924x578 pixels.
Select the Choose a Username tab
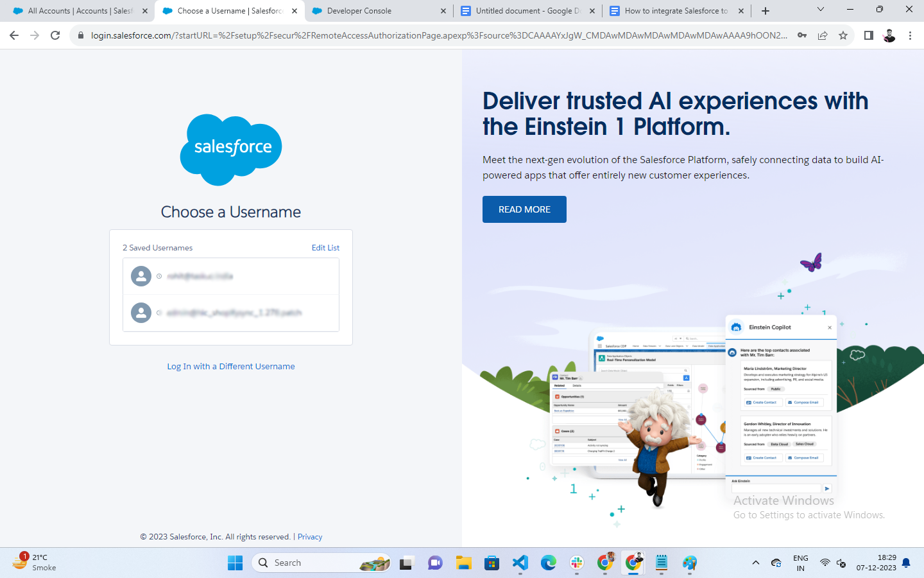pos(230,11)
